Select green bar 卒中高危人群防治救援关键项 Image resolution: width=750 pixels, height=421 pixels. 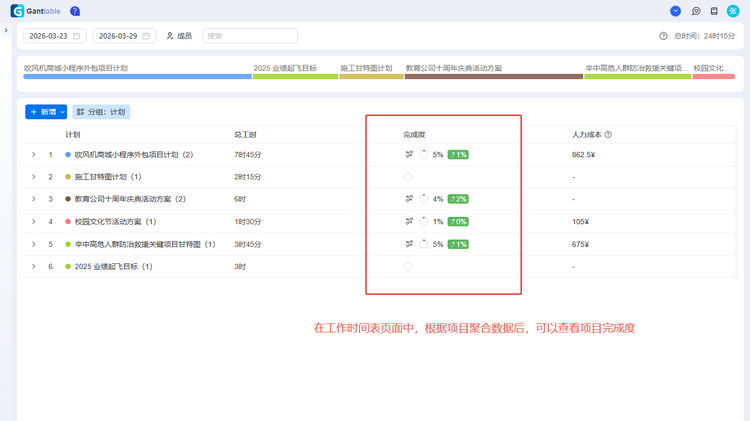point(638,77)
